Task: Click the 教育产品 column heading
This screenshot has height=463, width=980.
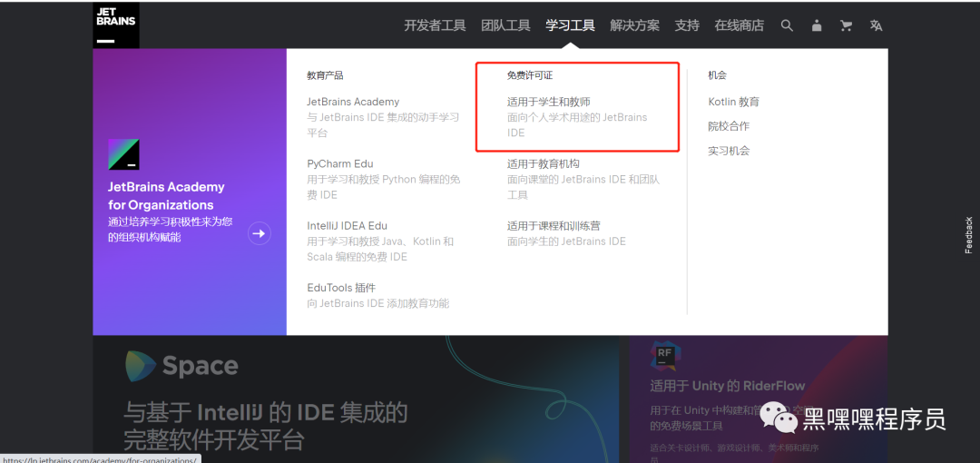Action: coord(325,75)
